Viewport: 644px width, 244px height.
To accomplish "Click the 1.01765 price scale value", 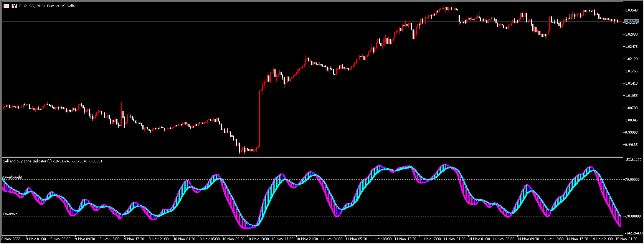I will coord(631,71).
